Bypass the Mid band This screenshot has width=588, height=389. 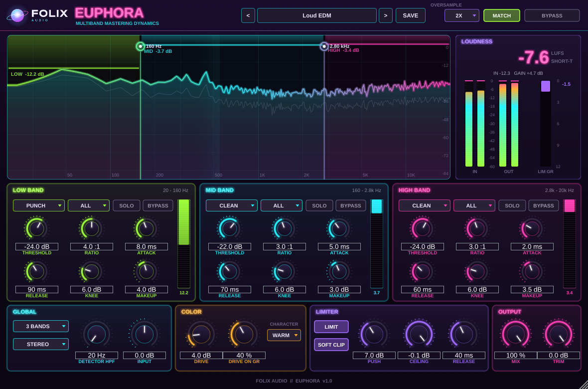tap(351, 205)
